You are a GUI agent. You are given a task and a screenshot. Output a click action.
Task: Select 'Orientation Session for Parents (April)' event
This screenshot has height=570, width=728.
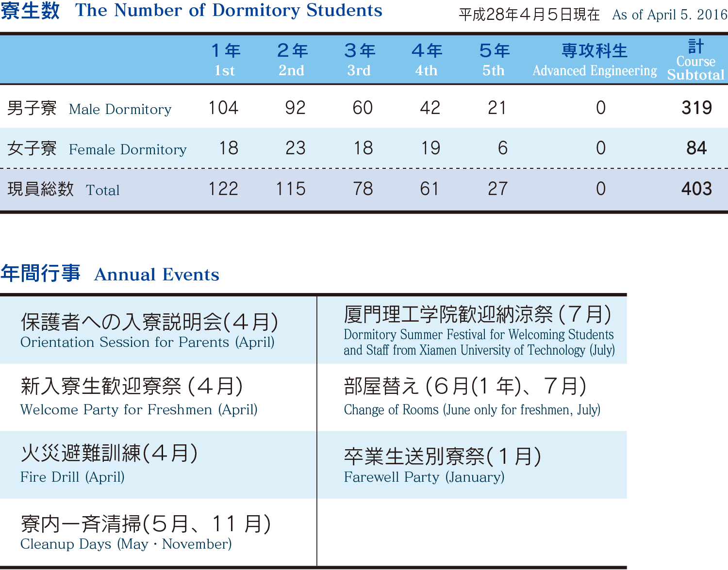148,342
